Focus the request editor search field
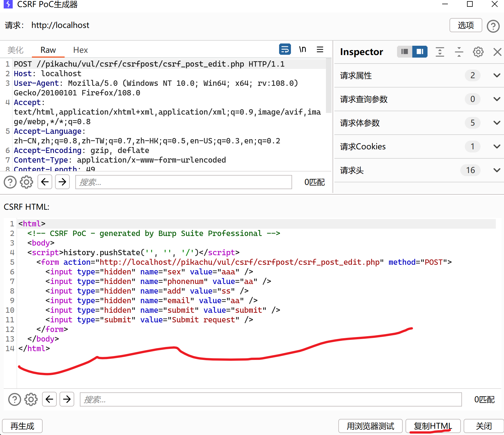 184,182
